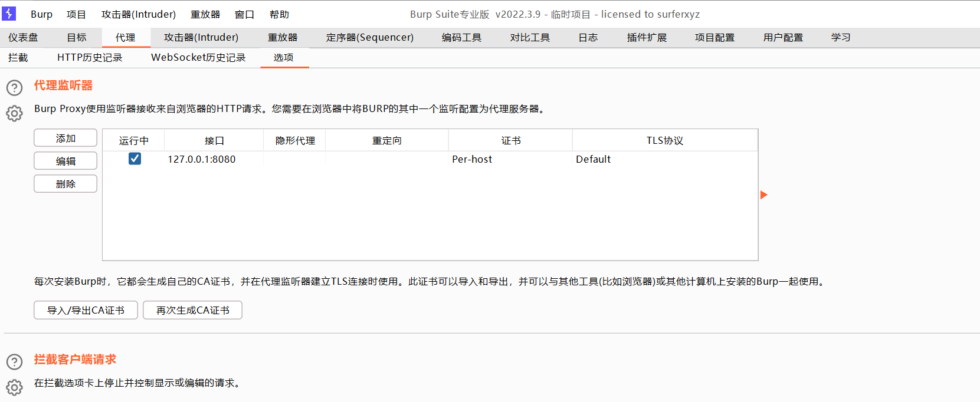Image resolution: width=980 pixels, height=402 pixels.
Task: Open the WebSocket历史记录 sub-tab
Action: (198, 57)
